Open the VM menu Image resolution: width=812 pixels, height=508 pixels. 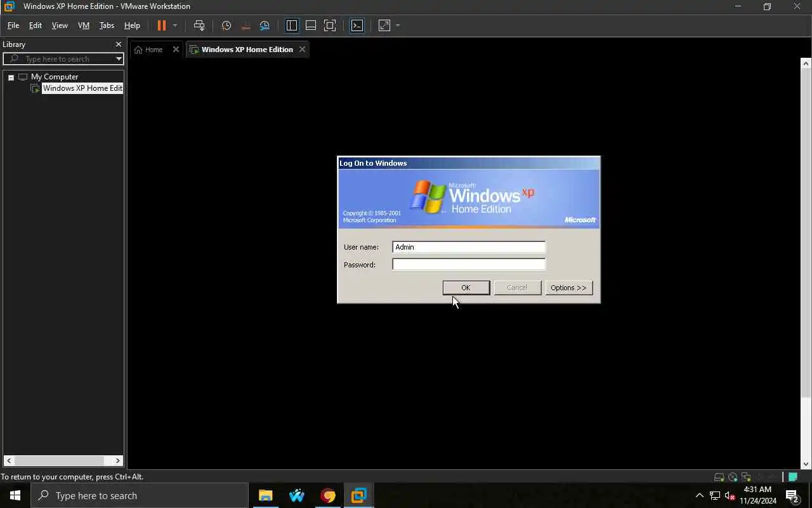pyautogui.click(x=83, y=25)
